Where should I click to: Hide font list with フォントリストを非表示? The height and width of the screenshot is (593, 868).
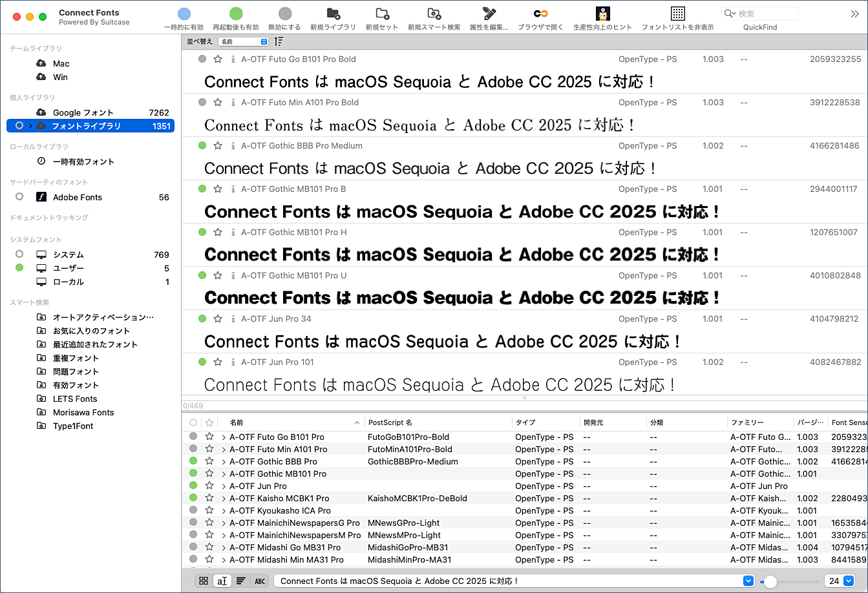pos(677,14)
